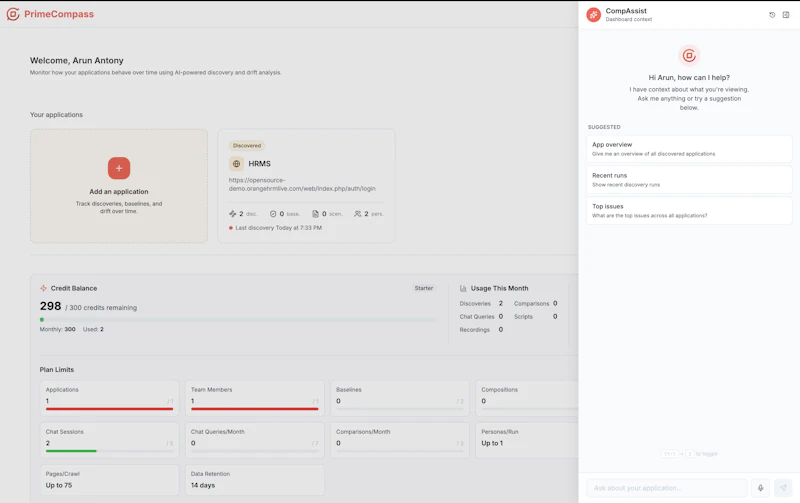This screenshot has height=503, width=800.
Task: Click the Last discovery Today at 7:33 PM text
Action: tap(279, 228)
